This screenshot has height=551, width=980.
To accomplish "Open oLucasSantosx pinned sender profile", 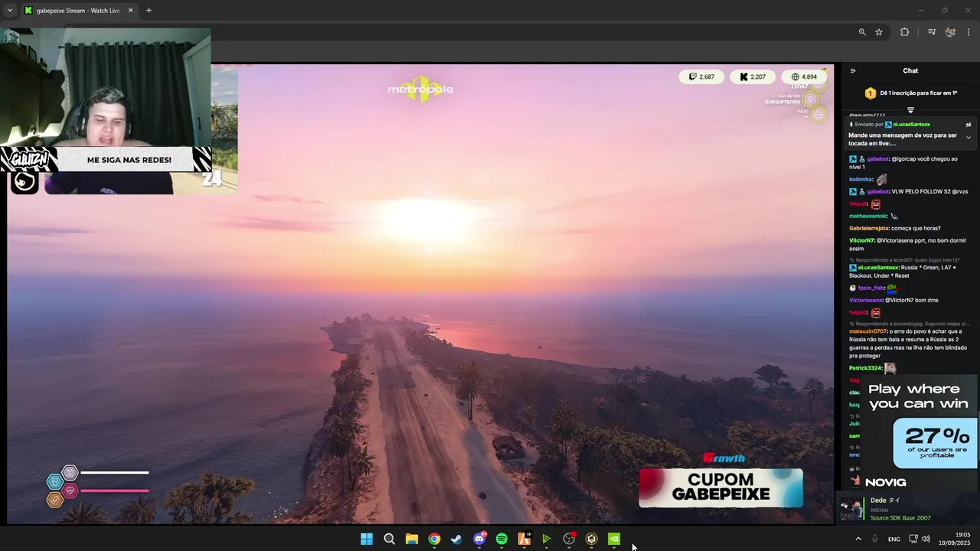I will (x=911, y=124).
